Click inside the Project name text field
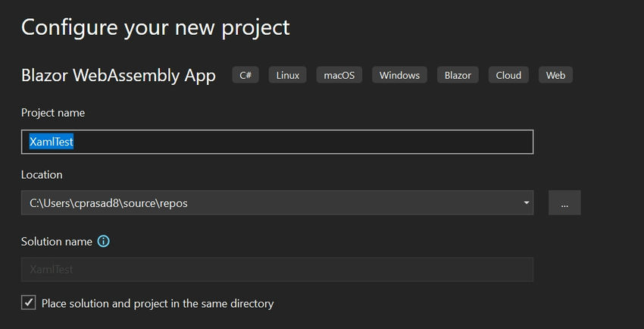The height and width of the screenshot is (329, 644). tap(277, 142)
